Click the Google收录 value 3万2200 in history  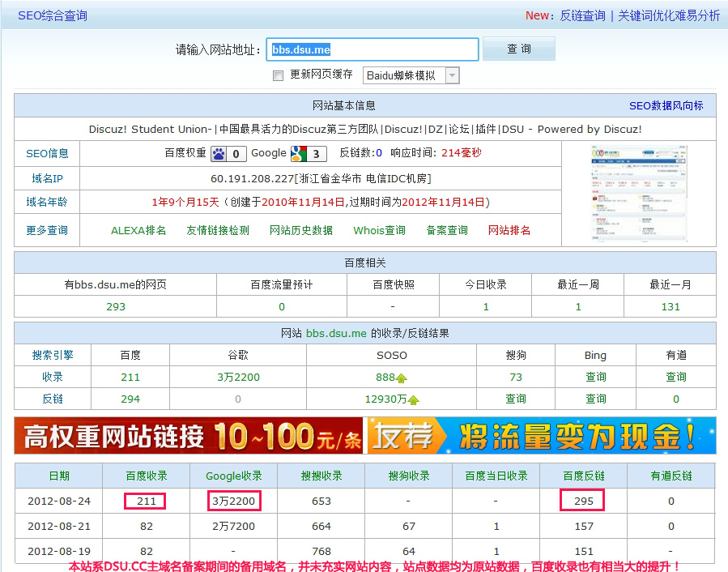point(233,501)
